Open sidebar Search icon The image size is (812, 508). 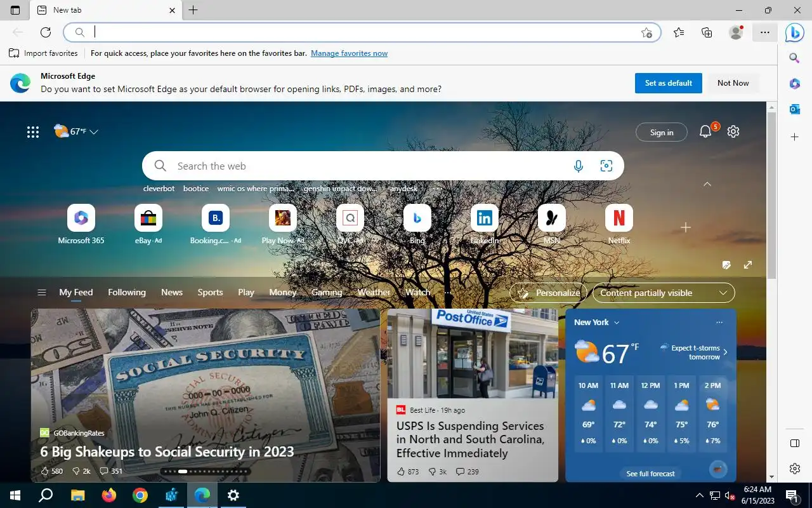(794, 58)
